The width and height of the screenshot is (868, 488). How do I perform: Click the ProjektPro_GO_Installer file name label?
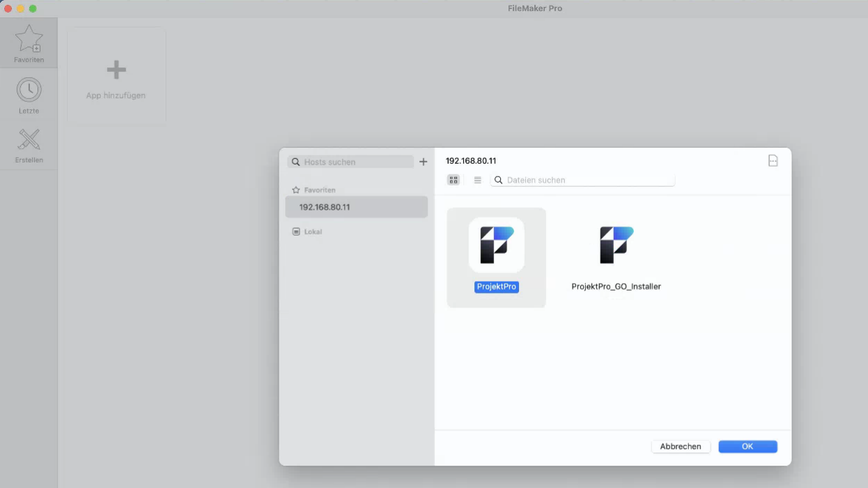(616, 287)
